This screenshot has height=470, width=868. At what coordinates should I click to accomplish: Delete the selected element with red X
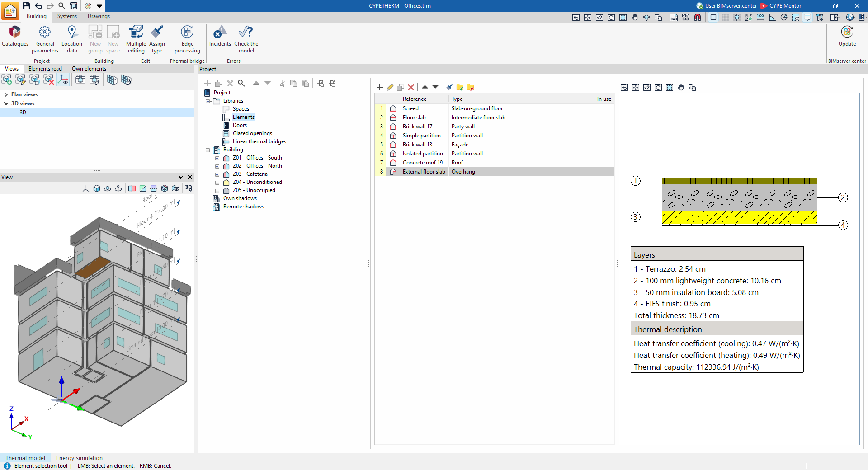point(411,87)
